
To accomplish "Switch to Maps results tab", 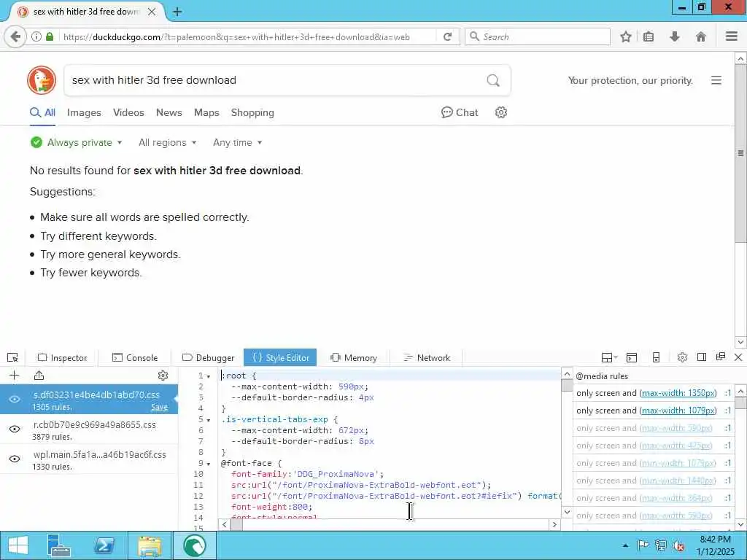I will pyautogui.click(x=206, y=112).
